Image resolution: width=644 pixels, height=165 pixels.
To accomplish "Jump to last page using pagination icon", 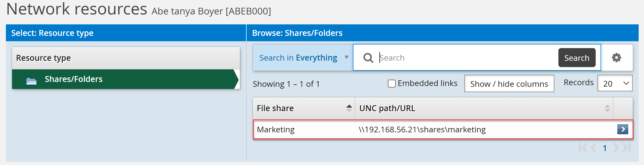I will pos(626,147).
